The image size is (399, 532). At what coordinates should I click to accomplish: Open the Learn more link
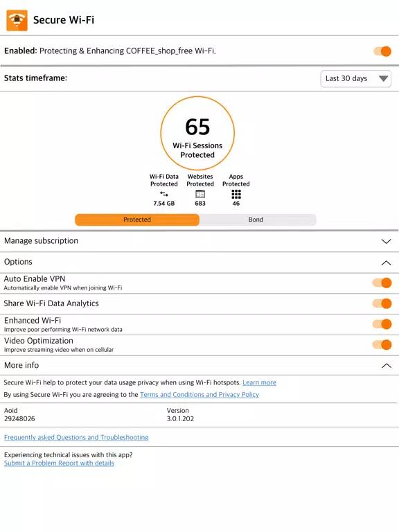point(259,382)
